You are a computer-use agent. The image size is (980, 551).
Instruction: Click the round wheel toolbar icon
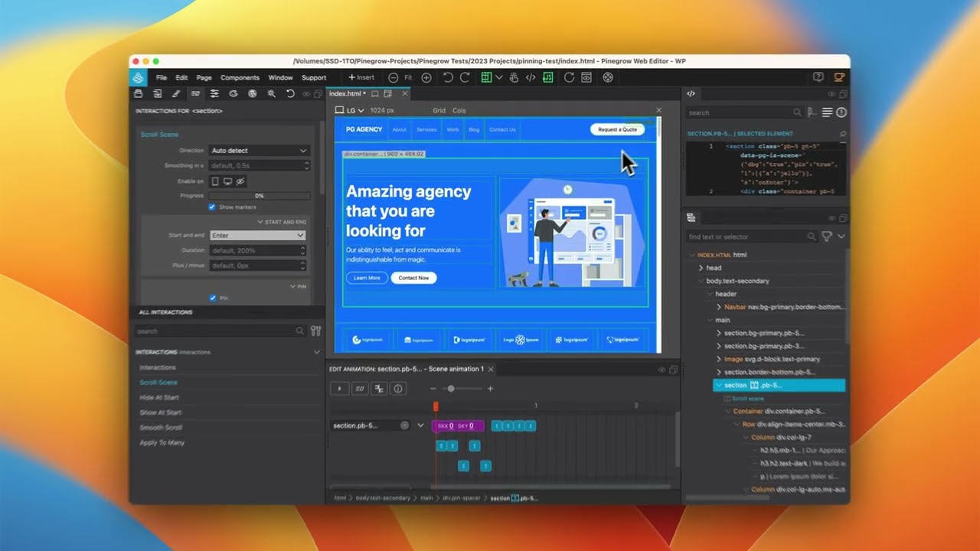coord(608,77)
